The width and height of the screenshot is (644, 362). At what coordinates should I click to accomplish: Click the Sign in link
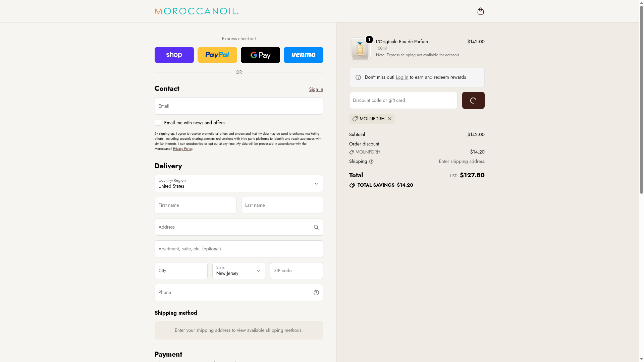(x=316, y=89)
